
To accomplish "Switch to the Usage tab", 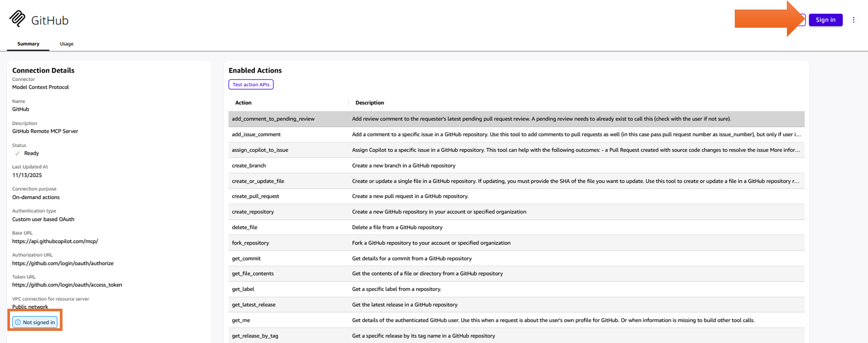I will [x=66, y=44].
